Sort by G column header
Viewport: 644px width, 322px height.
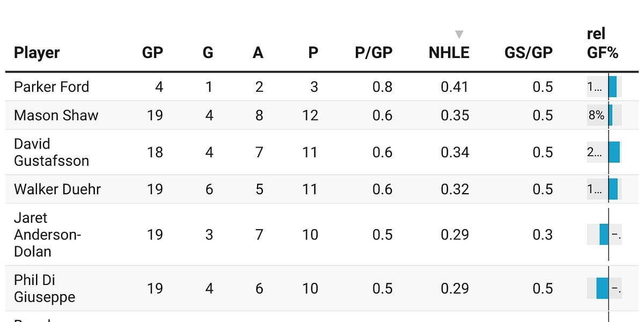[x=208, y=53]
